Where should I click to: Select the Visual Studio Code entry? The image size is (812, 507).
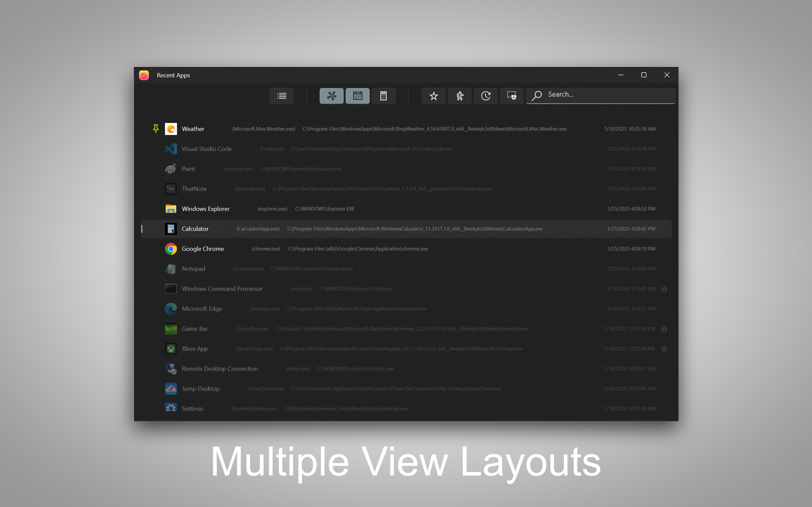coord(207,149)
